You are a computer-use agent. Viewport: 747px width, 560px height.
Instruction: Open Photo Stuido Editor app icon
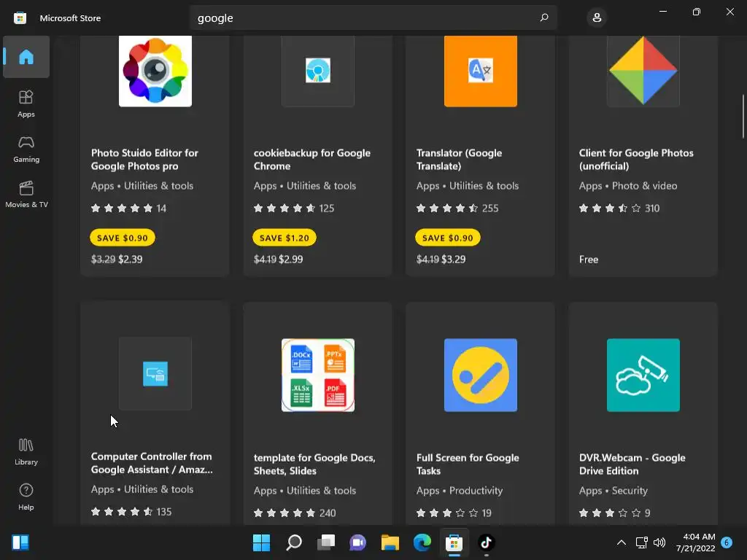point(155,71)
